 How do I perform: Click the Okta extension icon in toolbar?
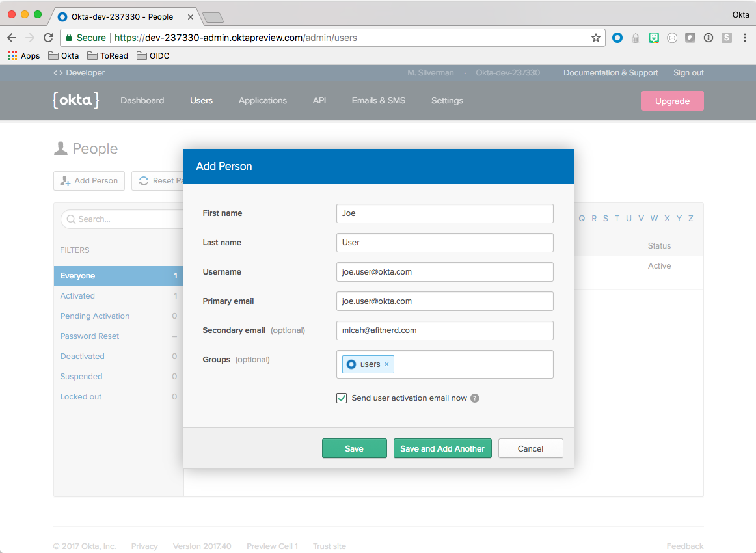pos(617,38)
